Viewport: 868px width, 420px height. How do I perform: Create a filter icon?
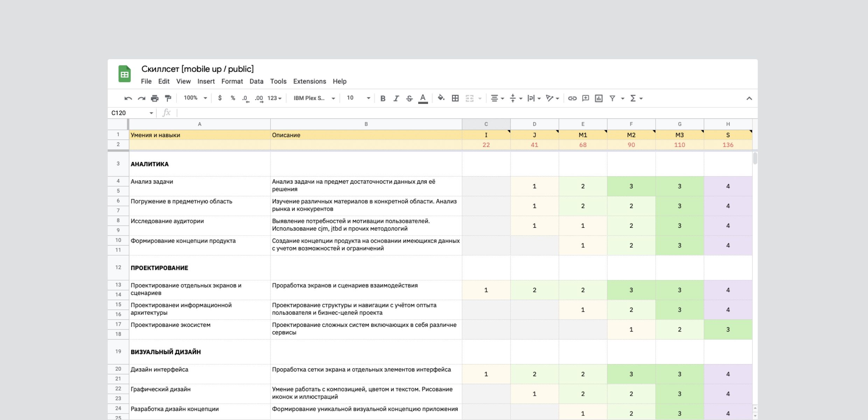click(612, 98)
